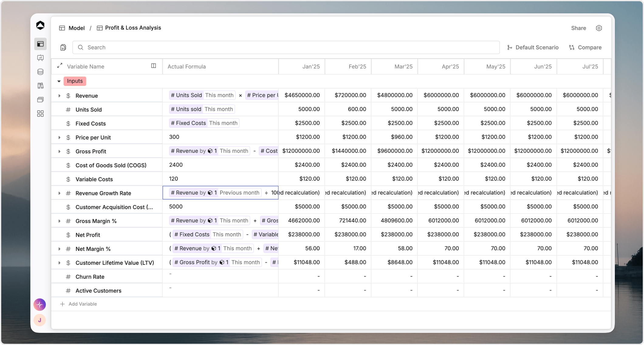Image resolution: width=644 pixels, height=345 pixels.
Task: Expand the Net Margin % row
Action: [x=60, y=249]
